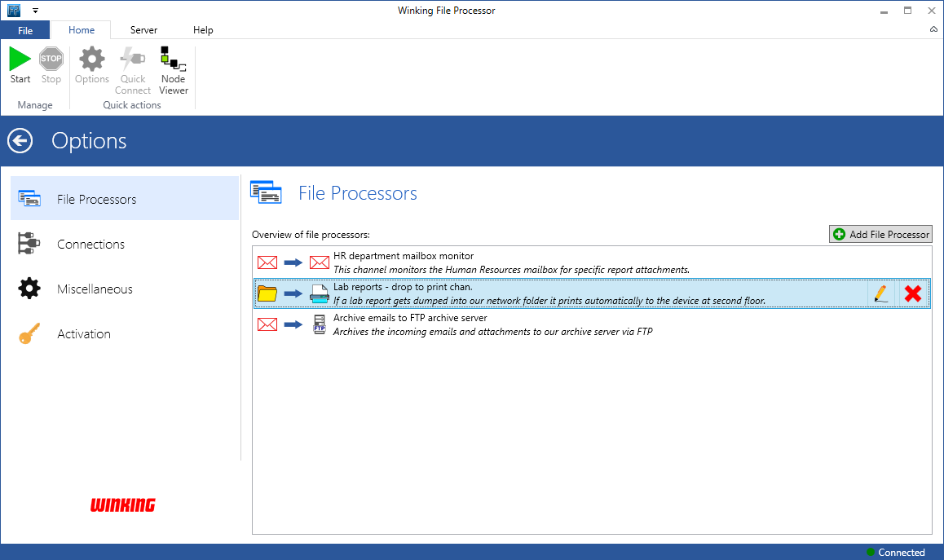Click the Archive emails envelope source icon
Viewport: 944px width, 560px height.
(267, 324)
